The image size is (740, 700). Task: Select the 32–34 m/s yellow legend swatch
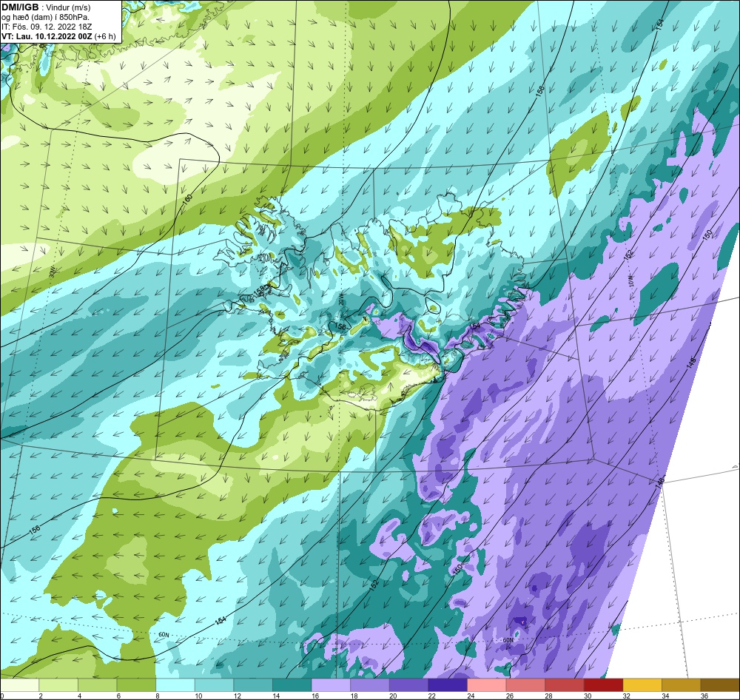point(643,685)
